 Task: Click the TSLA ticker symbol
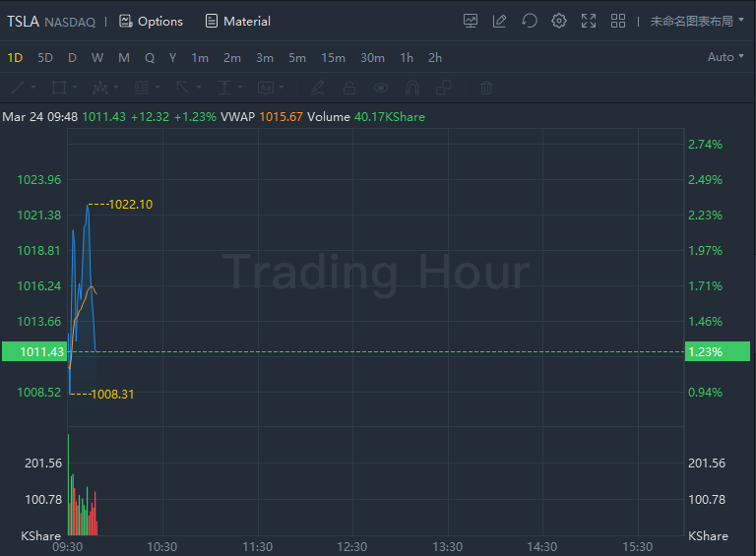click(x=23, y=22)
